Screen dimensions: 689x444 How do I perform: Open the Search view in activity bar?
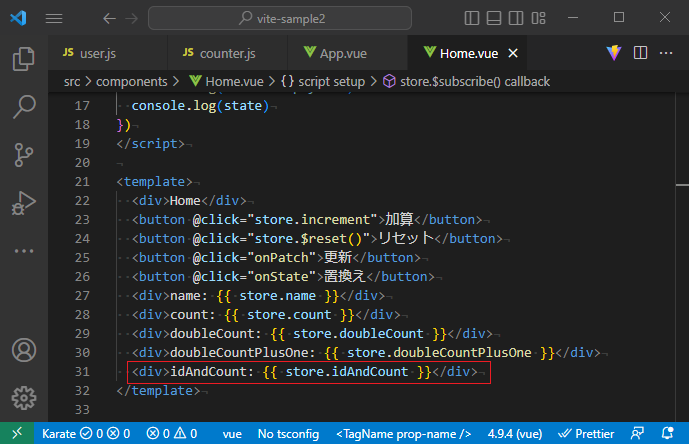24,107
